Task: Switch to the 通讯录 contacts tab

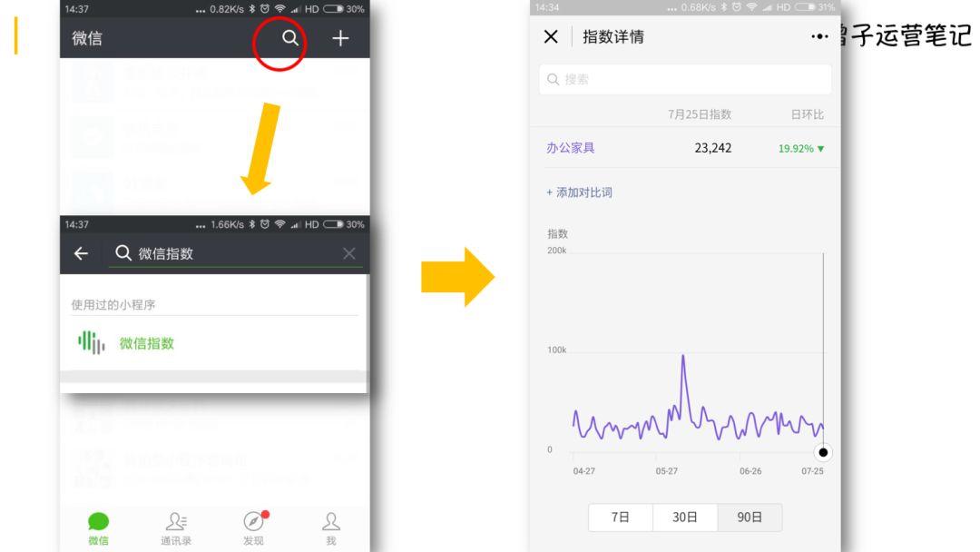Action: tap(176, 528)
